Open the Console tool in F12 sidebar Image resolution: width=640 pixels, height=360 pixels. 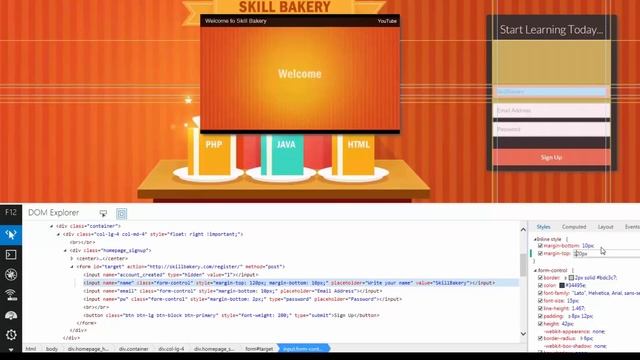click(x=11, y=255)
